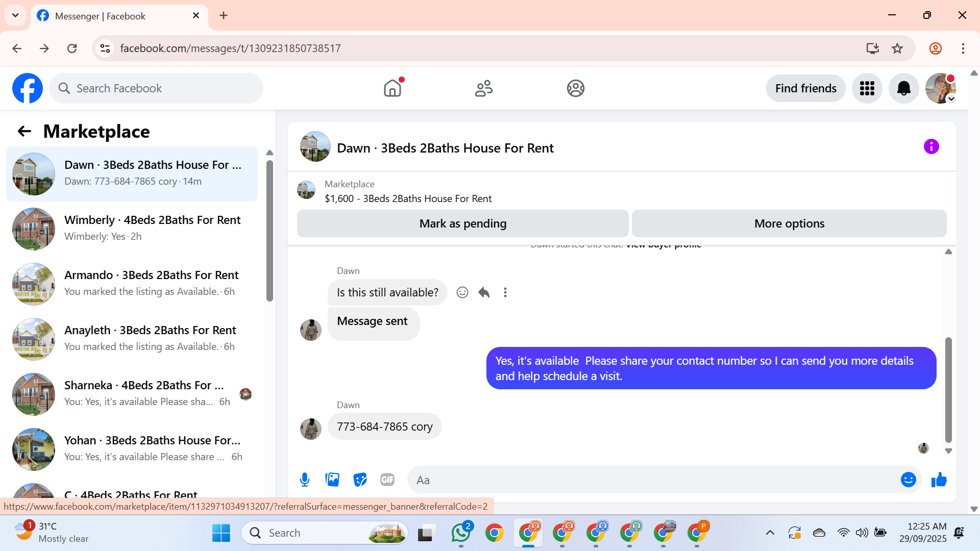Go forward in browser history
Image resolution: width=980 pixels, height=551 pixels.
[x=44, y=48]
